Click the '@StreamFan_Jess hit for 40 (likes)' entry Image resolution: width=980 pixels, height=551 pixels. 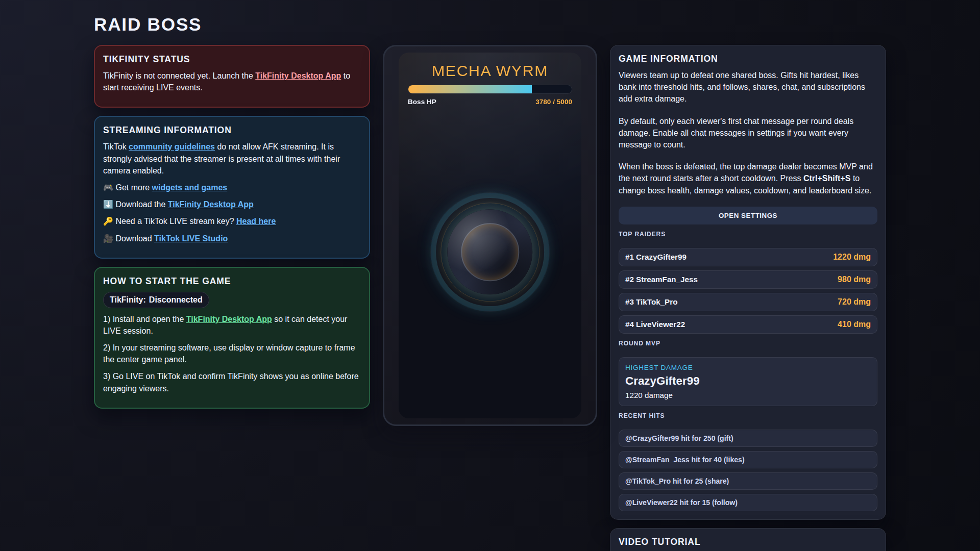point(748,460)
